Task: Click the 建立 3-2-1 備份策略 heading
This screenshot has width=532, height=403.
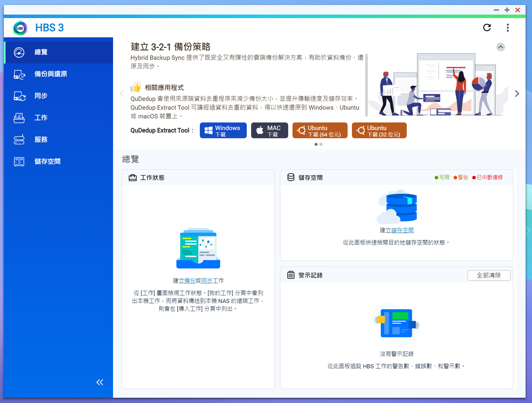Action: [170, 47]
